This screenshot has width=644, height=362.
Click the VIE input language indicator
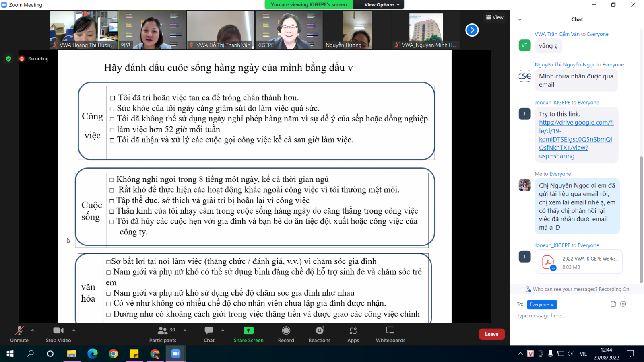point(583,354)
